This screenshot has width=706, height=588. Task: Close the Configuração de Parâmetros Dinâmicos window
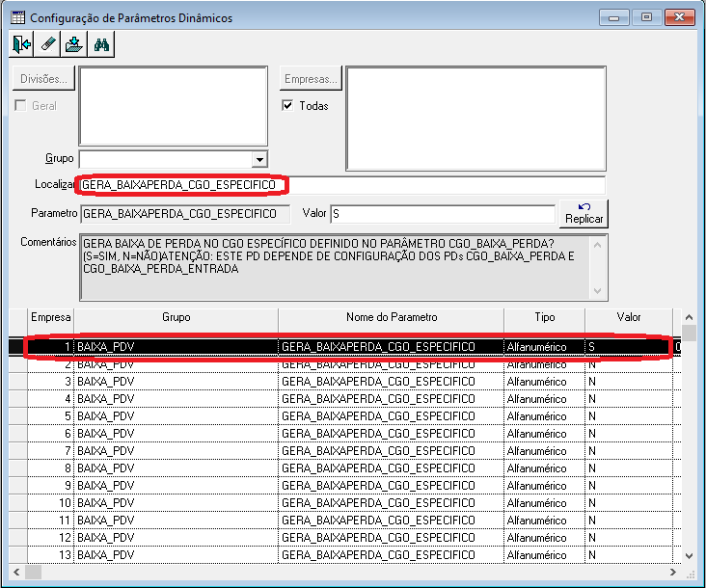tap(680, 17)
